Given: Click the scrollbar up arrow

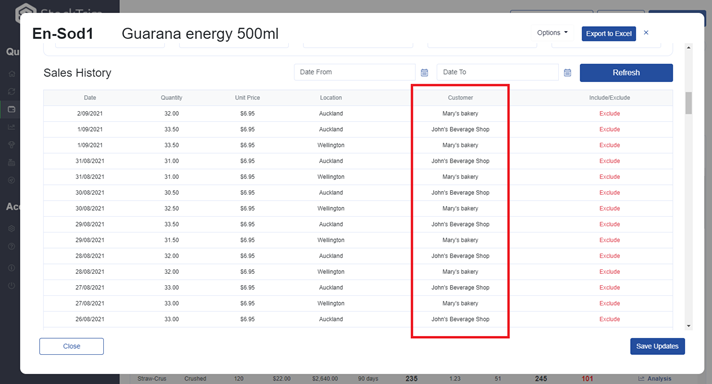Looking at the screenshot, I should click(x=689, y=48).
